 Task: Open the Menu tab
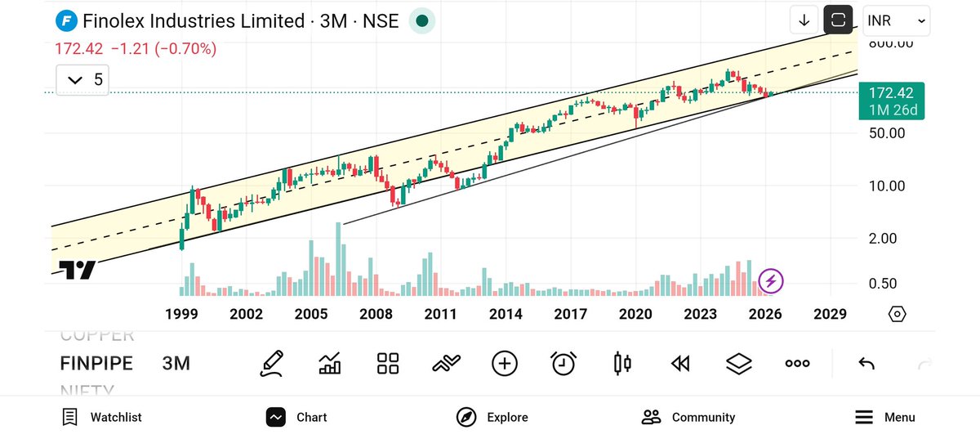coord(885,417)
